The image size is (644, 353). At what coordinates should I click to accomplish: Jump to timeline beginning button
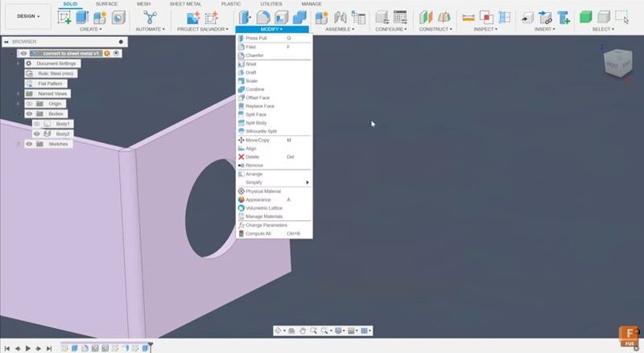coord(7,348)
